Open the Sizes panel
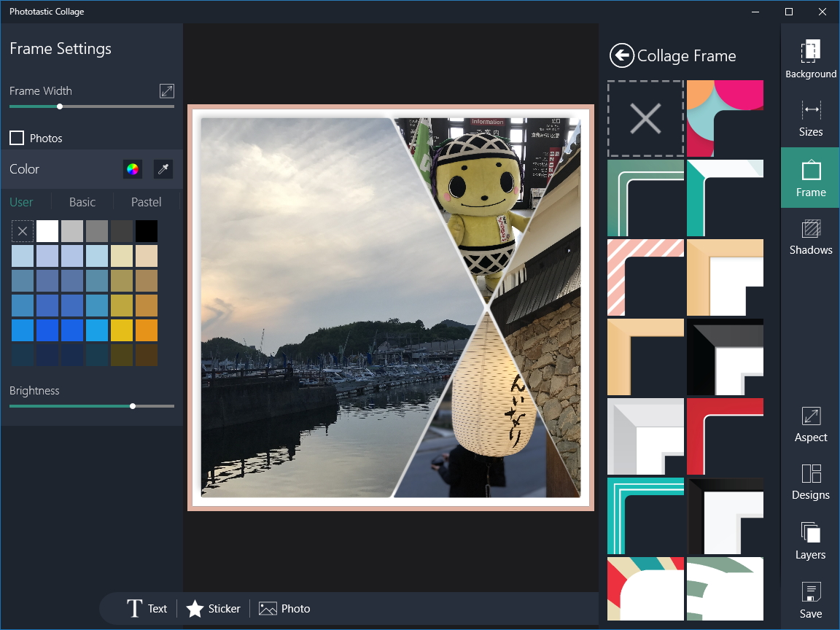The image size is (840, 630). (810, 118)
